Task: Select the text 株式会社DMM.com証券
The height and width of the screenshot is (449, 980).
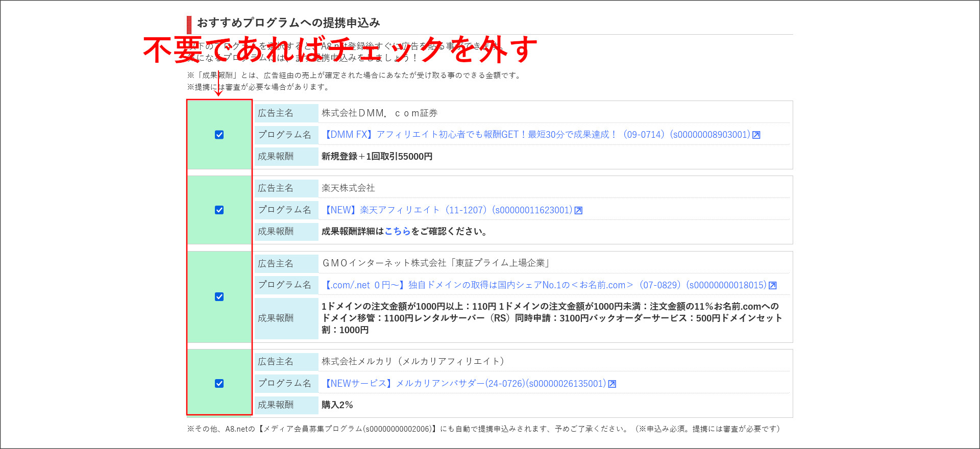Action: click(x=379, y=113)
